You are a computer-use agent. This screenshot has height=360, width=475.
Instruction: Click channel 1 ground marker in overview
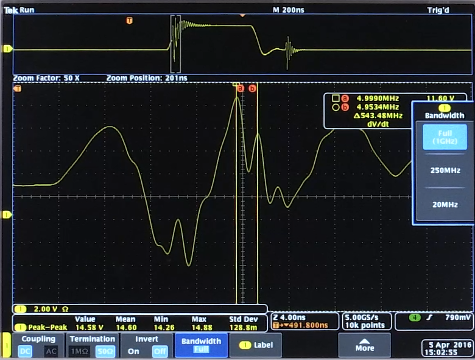[8, 49]
